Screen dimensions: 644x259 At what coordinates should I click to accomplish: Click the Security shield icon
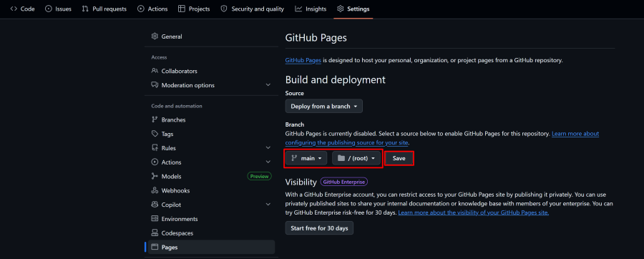(224, 9)
